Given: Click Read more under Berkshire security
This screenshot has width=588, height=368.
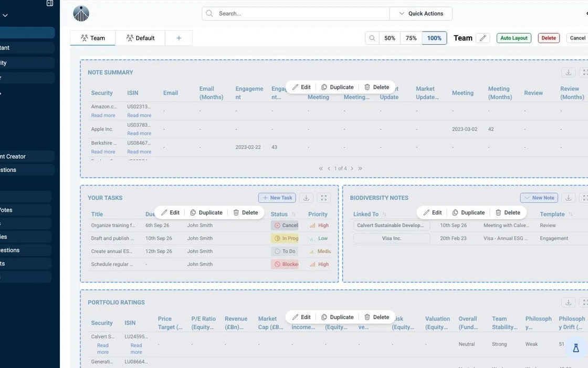Looking at the screenshot, I should point(103,152).
